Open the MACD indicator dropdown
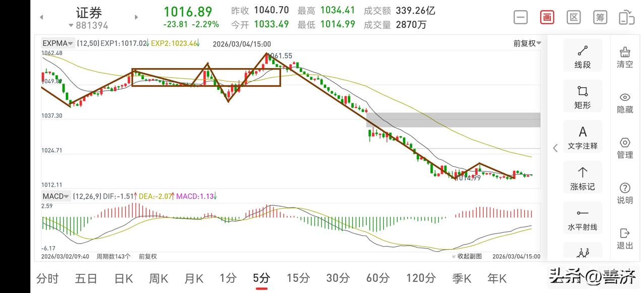The image size is (644, 293). coord(55,196)
